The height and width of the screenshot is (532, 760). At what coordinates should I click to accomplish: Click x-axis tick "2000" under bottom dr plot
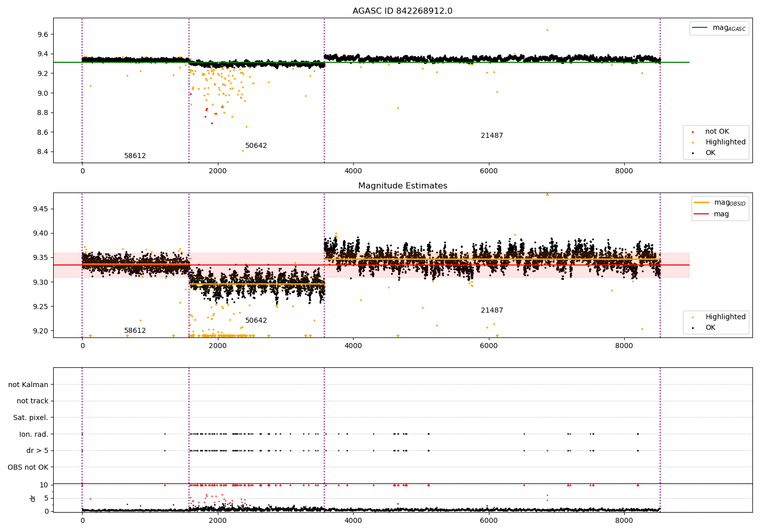coord(218,521)
